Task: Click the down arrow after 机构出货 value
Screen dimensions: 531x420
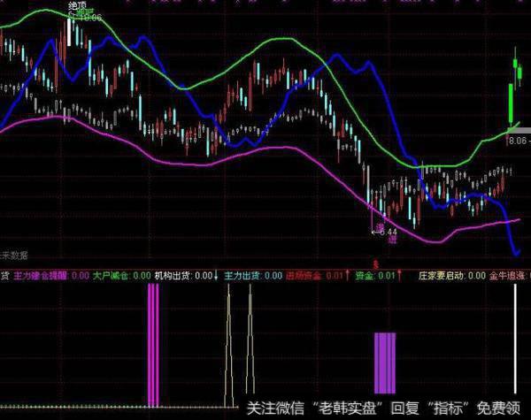Action: [217, 276]
